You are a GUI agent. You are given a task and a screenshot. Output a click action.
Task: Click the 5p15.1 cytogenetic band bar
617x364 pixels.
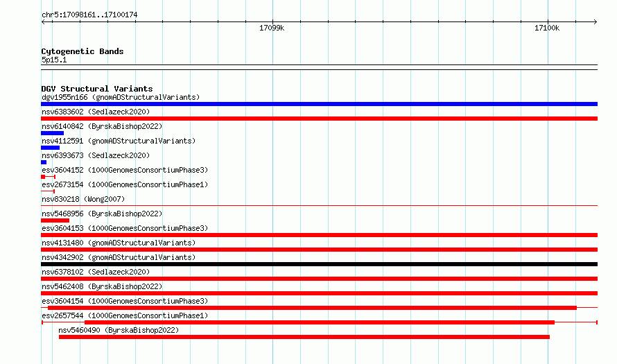[x=319, y=67]
